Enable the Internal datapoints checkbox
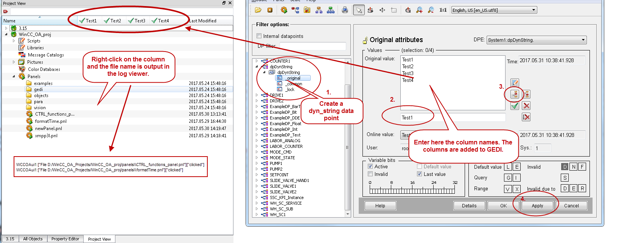 coord(259,36)
